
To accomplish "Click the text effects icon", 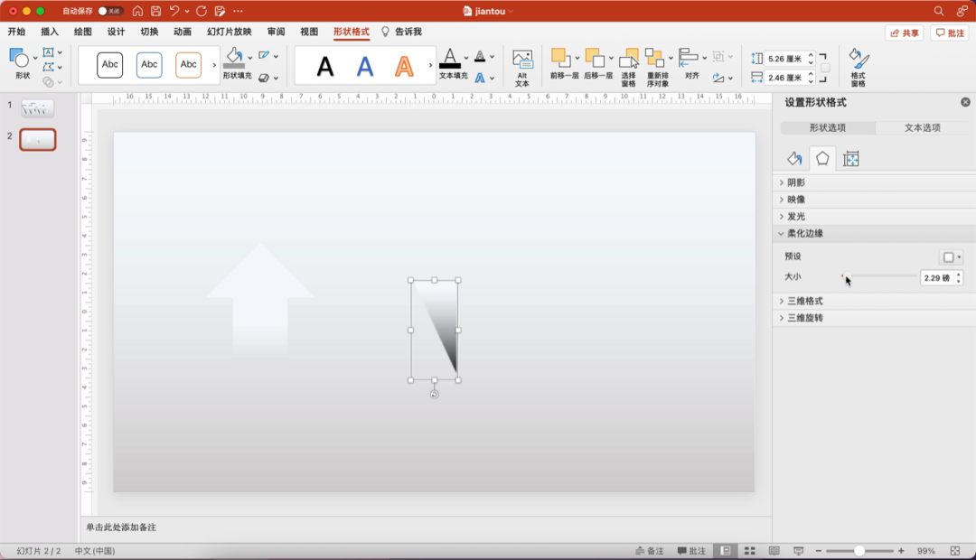I will [480, 78].
